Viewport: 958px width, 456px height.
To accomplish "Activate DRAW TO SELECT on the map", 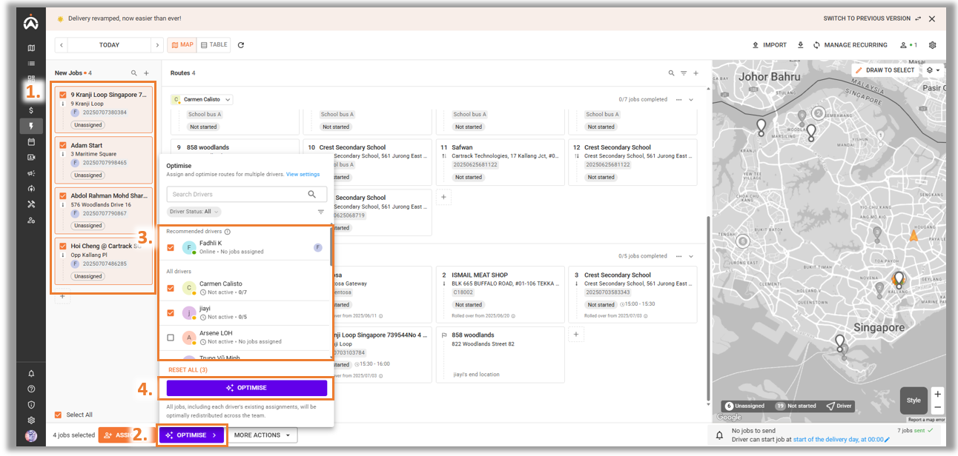I will pyautogui.click(x=885, y=70).
